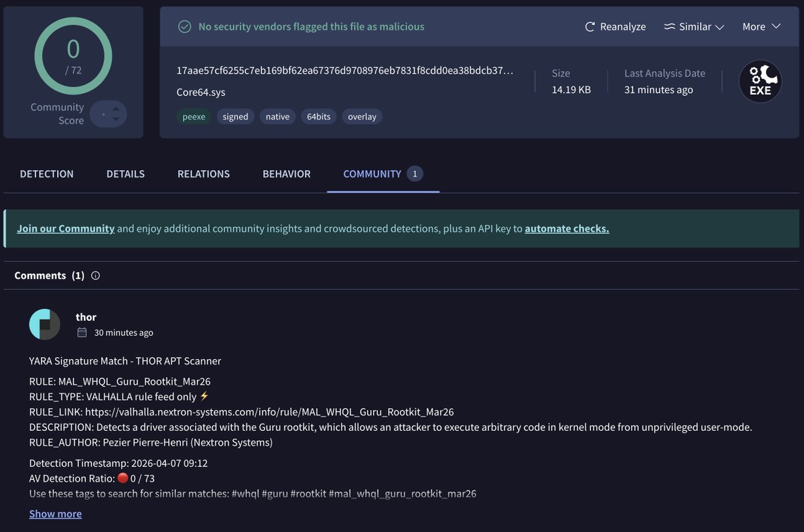Screen dimensions: 804x532
Task: Downvote the community score arrow
Action: point(116,119)
